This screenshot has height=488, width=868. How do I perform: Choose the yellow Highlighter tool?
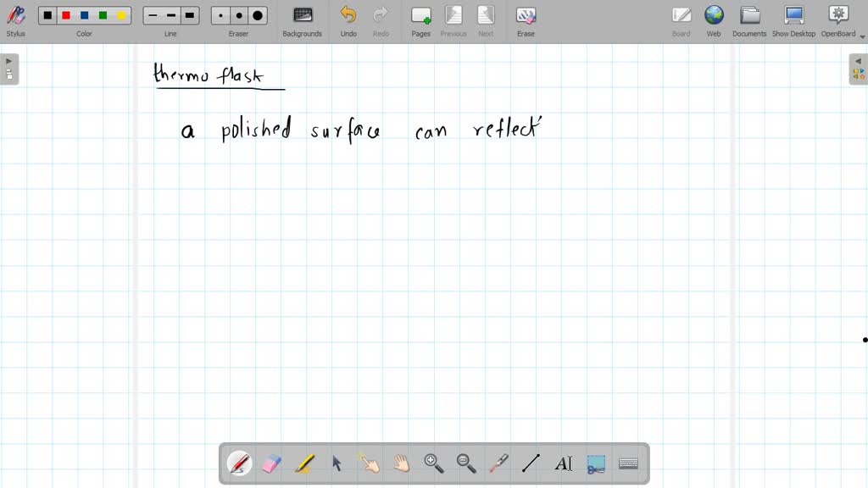(x=304, y=463)
